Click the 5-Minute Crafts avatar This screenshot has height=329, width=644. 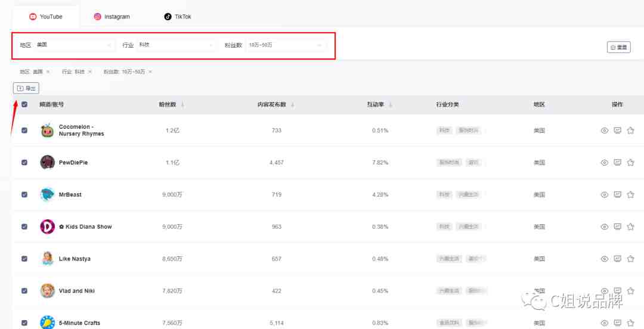tap(47, 322)
